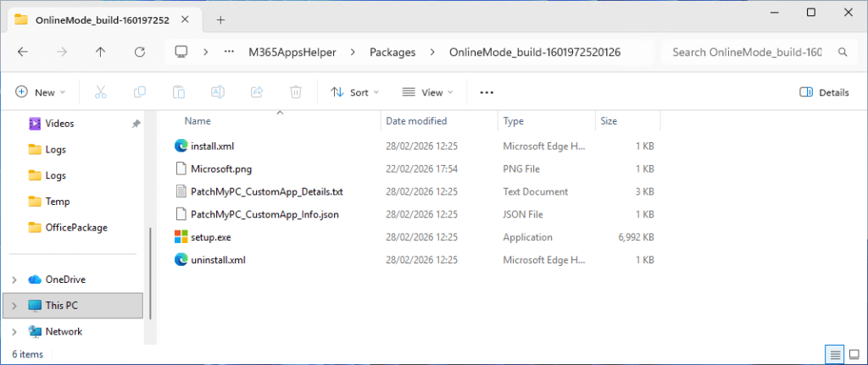Click the Share icon in toolbar
This screenshot has width=868, height=365.
(257, 92)
